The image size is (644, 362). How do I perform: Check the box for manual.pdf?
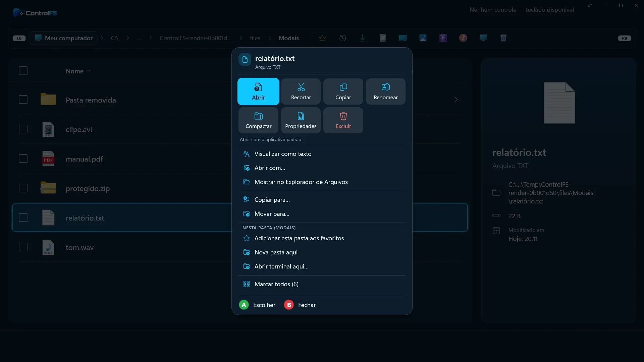tap(23, 159)
